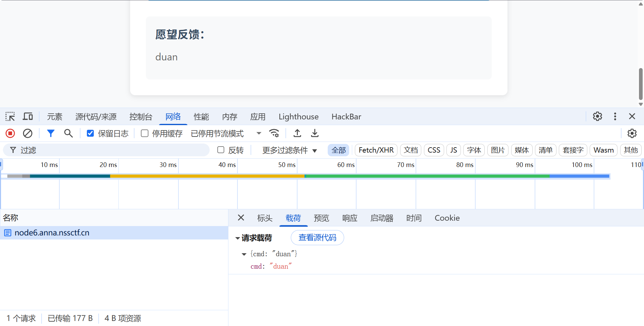Open network conditions Wi-Fi icon

[x=274, y=133]
